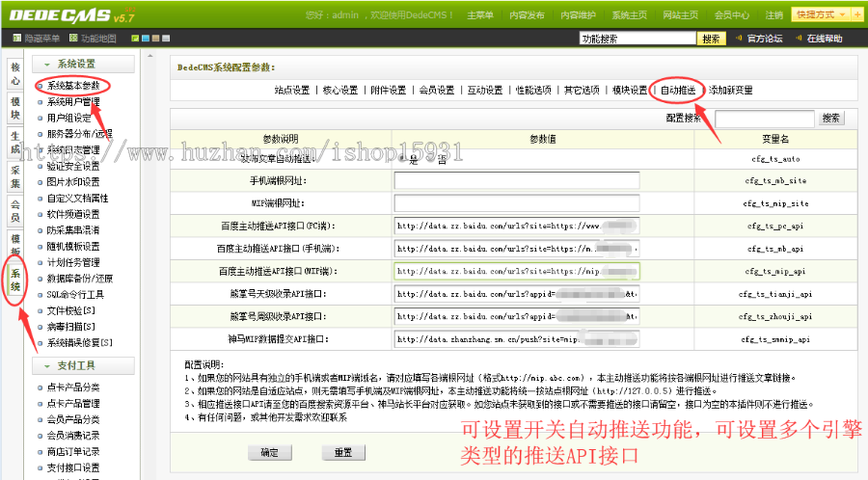Focus the 配置搜索 input field
Viewport: 868px width, 480px height.
(x=765, y=119)
